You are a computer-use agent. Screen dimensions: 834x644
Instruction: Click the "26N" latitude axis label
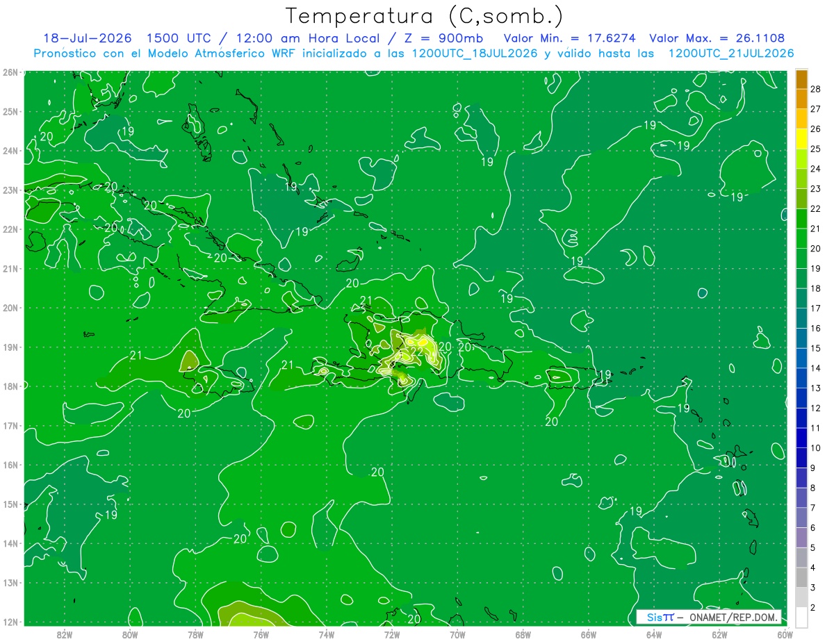tap(10, 72)
